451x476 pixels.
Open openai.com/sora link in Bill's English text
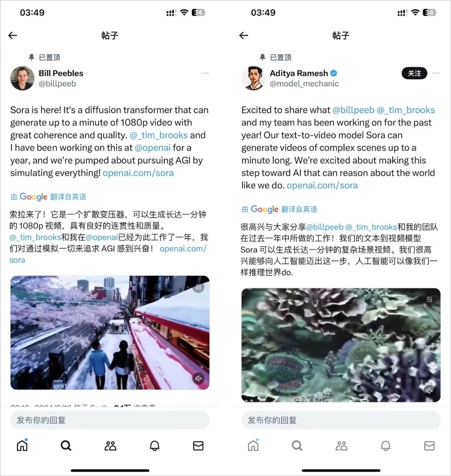click(138, 173)
